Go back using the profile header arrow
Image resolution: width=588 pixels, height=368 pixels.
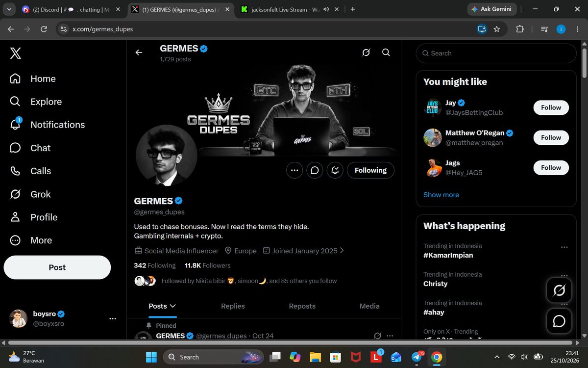pyautogui.click(x=139, y=53)
